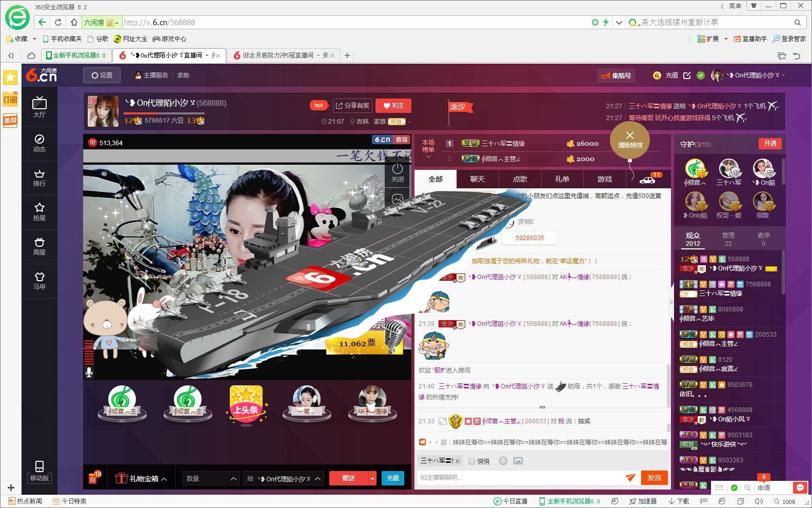Click the 开通 guard button
The width and height of the screenshot is (812, 508).
pyautogui.click(x=770, y=144)
